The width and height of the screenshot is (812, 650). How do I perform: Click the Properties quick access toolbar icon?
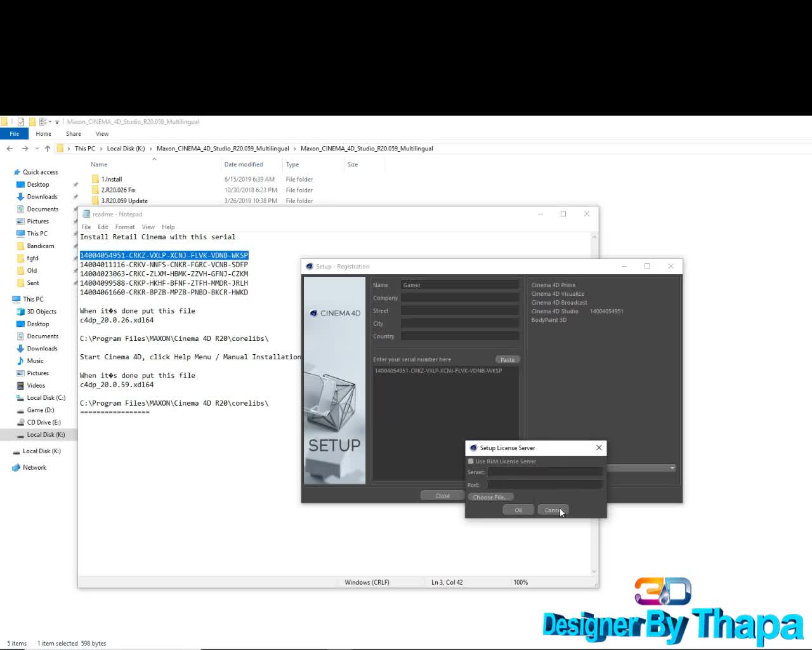click(x=21, y=122)
